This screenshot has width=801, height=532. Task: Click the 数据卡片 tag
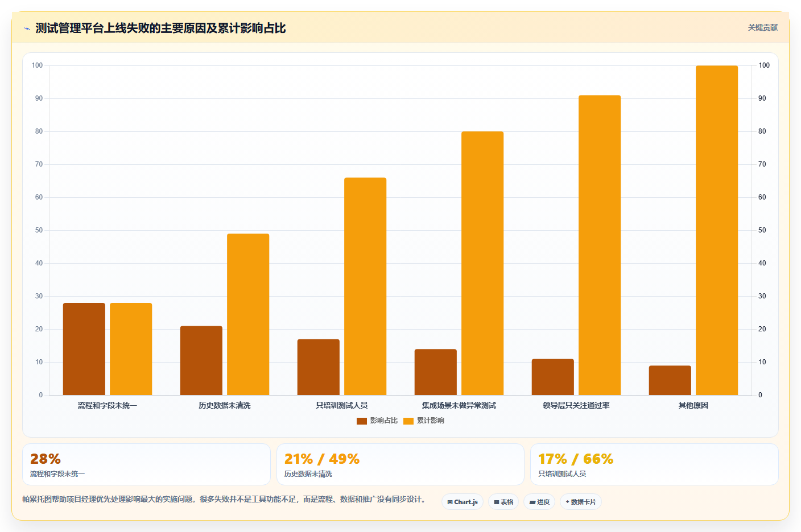tap(581, 502)
